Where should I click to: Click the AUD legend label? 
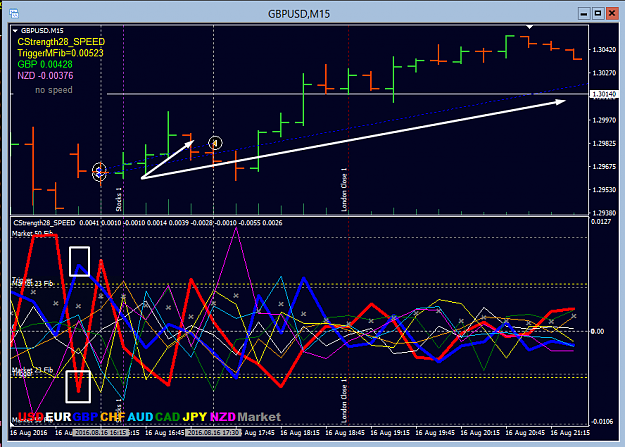coord(140,417)
